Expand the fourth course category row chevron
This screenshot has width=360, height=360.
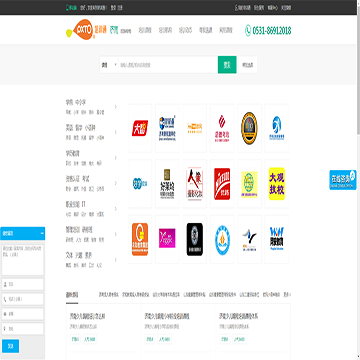tap(116, 183)
